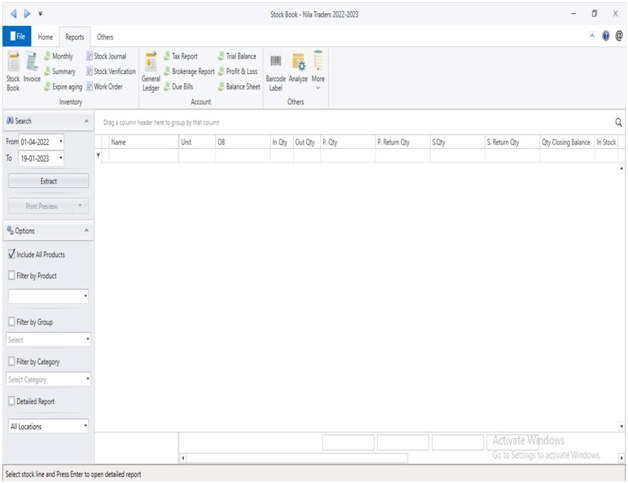Click the vertical scrollbar down arrow
628x483 pixels.
point(621,426)
